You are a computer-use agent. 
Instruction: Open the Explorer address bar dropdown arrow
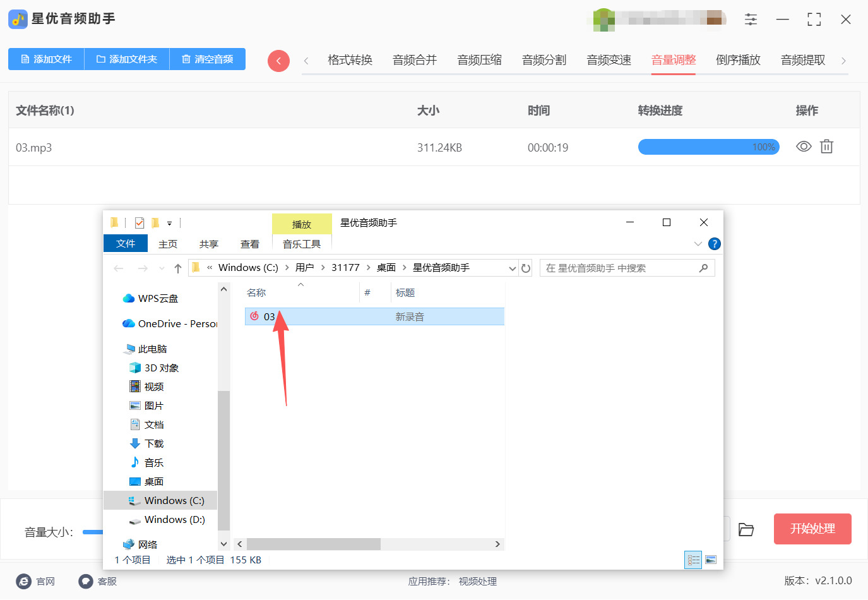click(x=512, y=267)
